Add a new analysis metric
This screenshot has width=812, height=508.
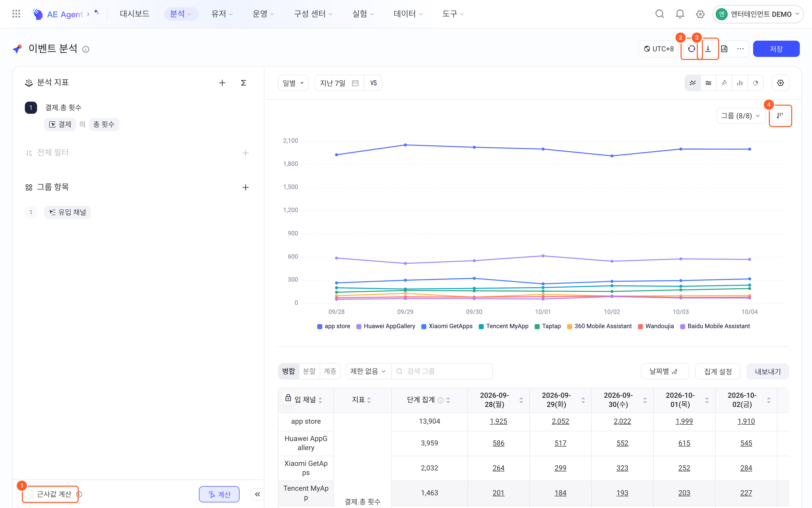point(222,83)
